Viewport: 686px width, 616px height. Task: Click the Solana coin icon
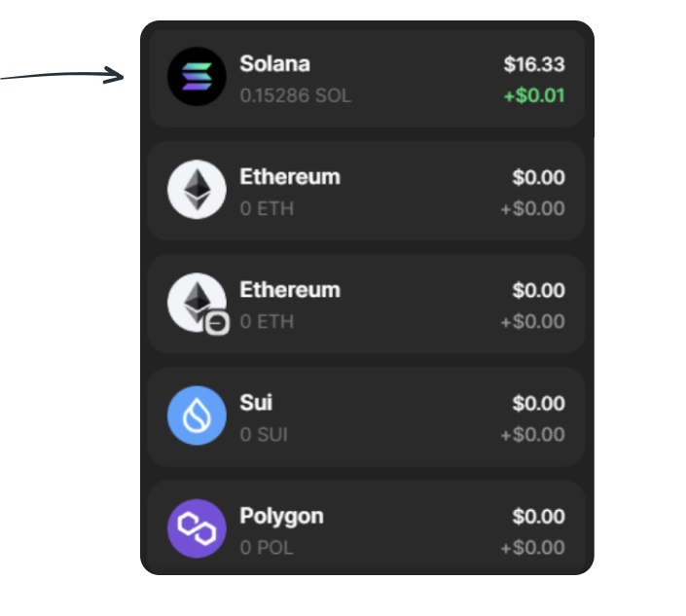pyautogui.click(x=197, y=77)
